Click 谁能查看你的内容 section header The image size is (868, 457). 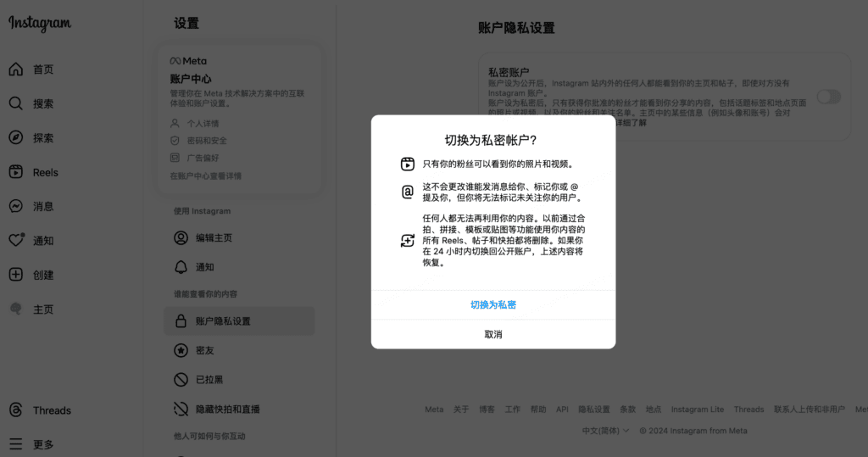(x=205, y=294)
